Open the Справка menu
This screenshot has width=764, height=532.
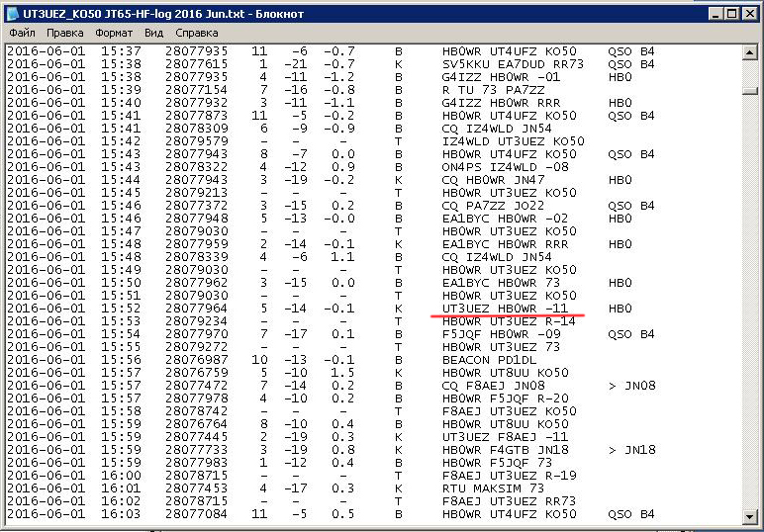[x=196, y=33]
